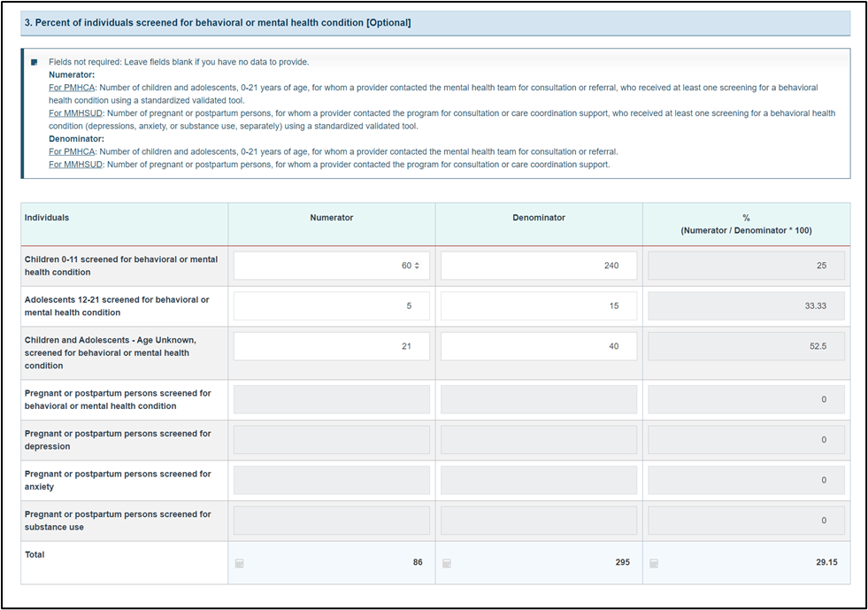The width and height of the screenshot is (868, 610).
Task: Click the screened for substance use row label
Action: (x=118, y=521)
